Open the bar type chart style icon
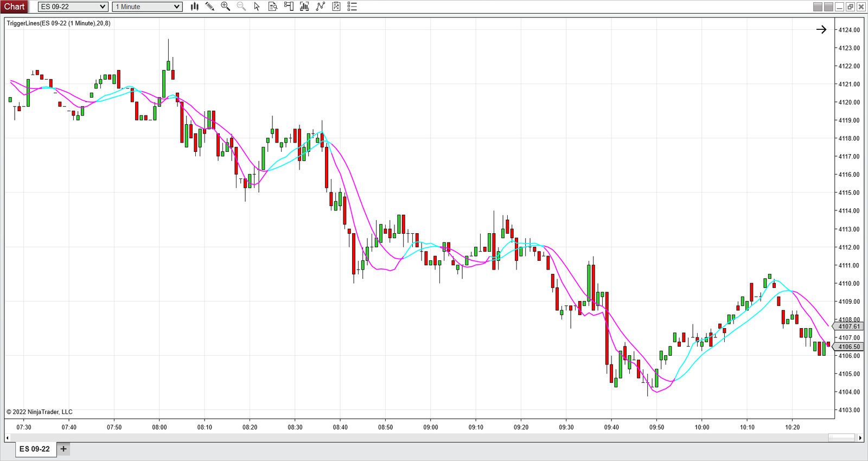868x461 pixels. pos(194,7)
